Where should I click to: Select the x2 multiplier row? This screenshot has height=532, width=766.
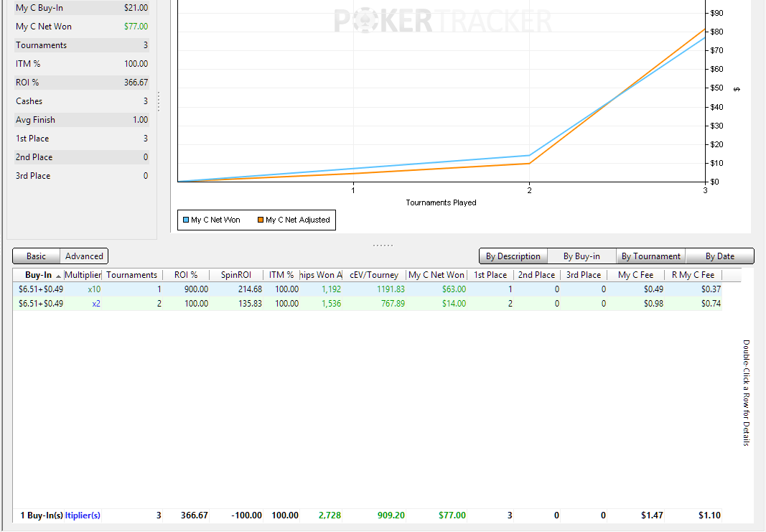95,304
